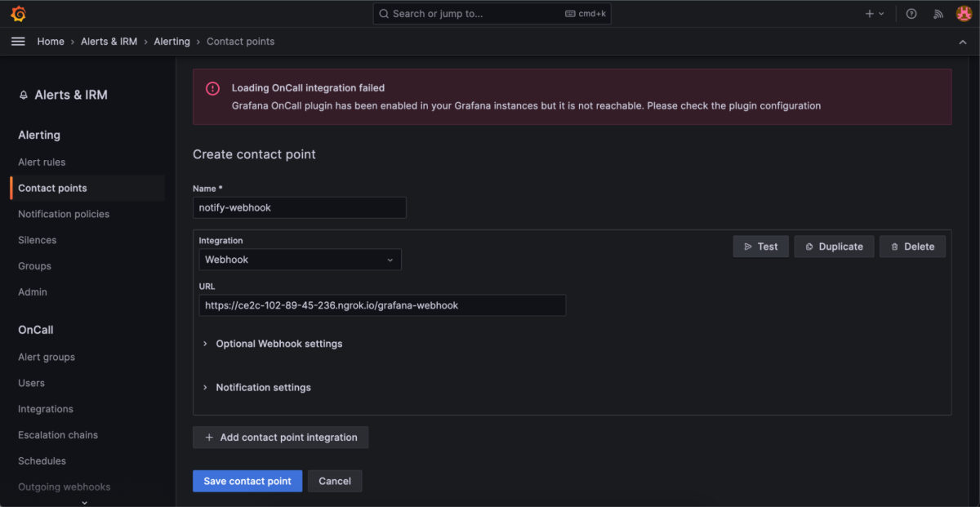Click the URL field with ngrok address

pos(382,305)
